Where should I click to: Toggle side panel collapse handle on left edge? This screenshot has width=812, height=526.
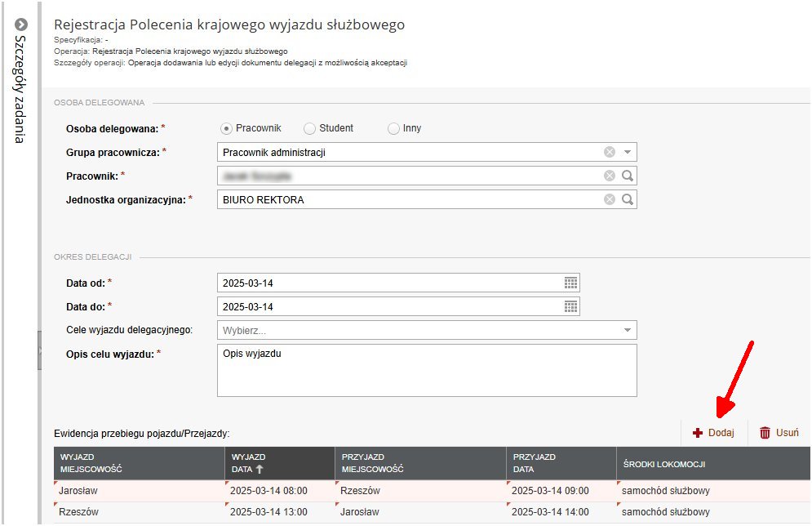click(39, 350)
